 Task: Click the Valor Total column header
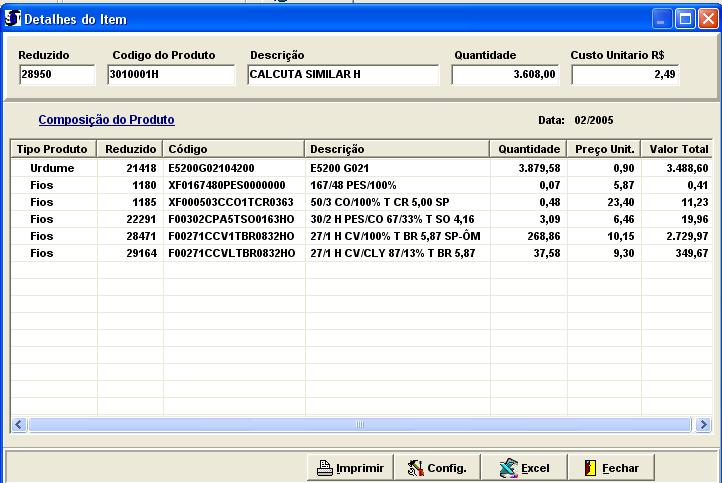(678, 149)
